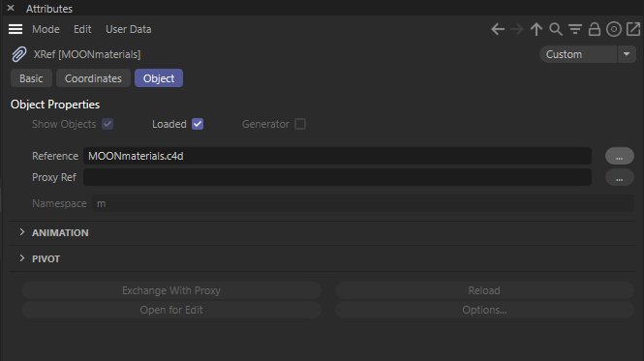Lock the Attributes panel element
Screen dimensions: 644x361
[595, 29]
